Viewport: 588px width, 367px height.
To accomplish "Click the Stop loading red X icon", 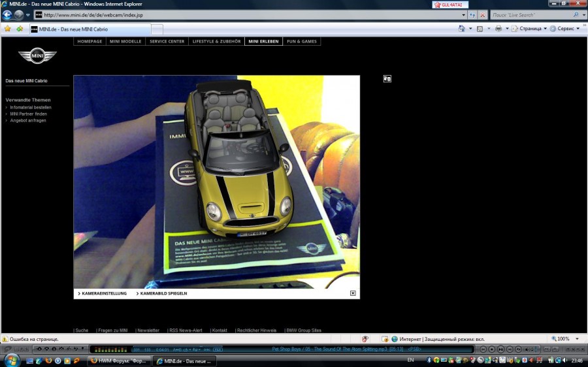I will pos(482,14).
